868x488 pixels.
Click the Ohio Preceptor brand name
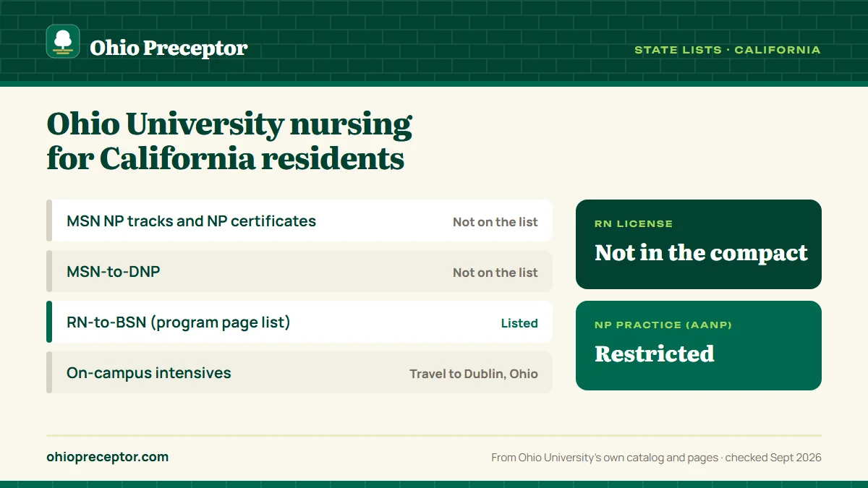169,48
